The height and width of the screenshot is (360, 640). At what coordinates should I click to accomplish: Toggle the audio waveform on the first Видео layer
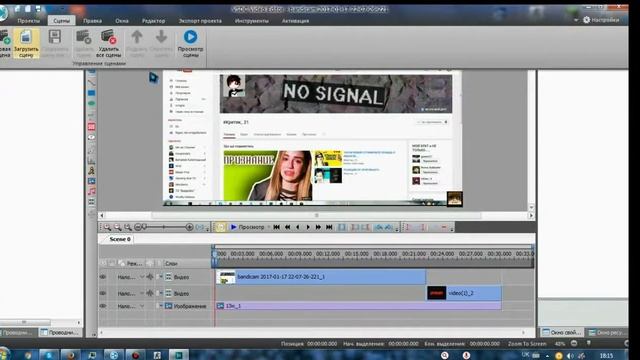(150, 277)
